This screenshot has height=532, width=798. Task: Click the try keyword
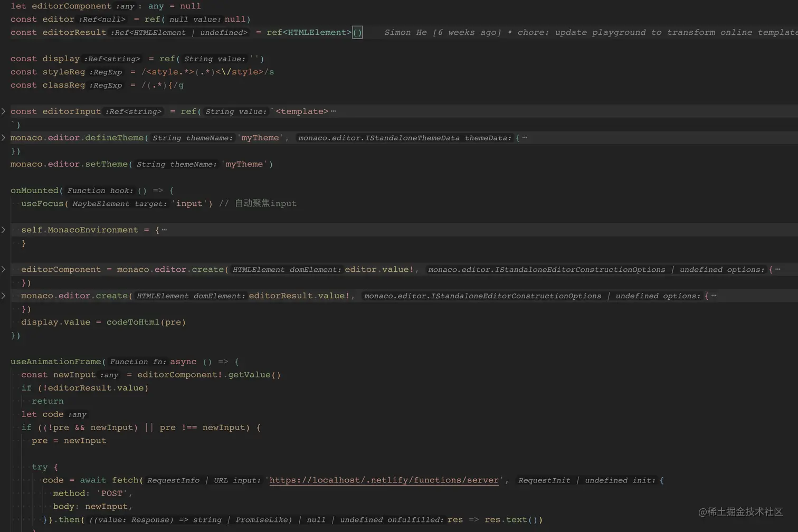(x=40, y=467)
